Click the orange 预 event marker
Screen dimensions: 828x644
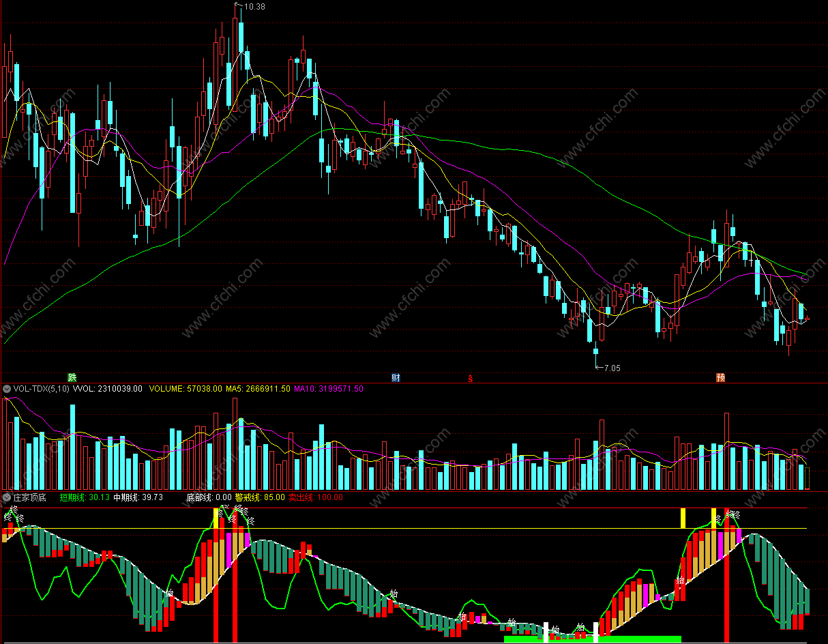click(x=720, y=377)
